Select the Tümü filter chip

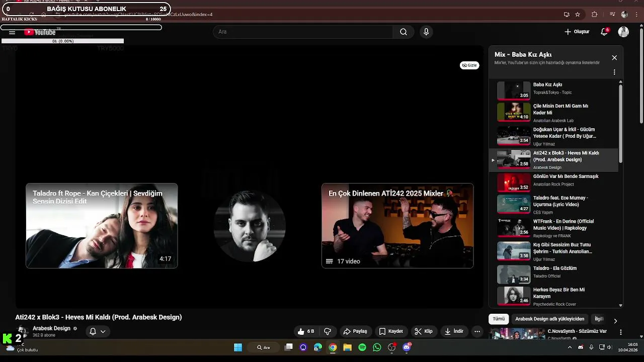499,319
